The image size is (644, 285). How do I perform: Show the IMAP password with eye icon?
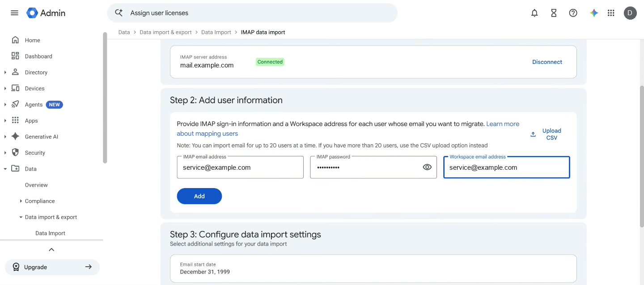click(x=427, y=167)
